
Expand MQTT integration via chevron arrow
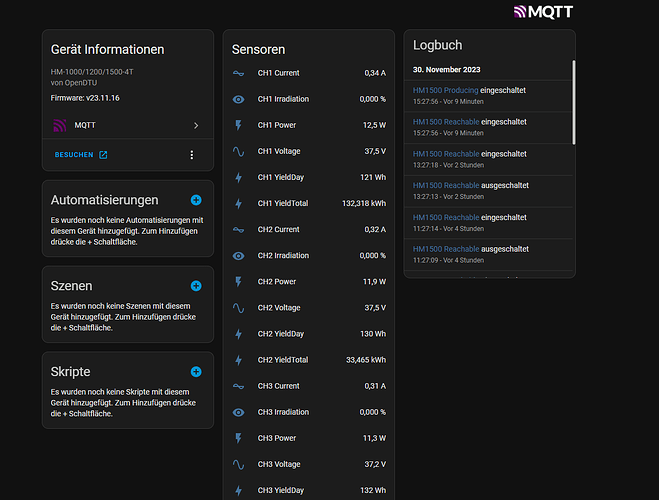pos(196,126)
